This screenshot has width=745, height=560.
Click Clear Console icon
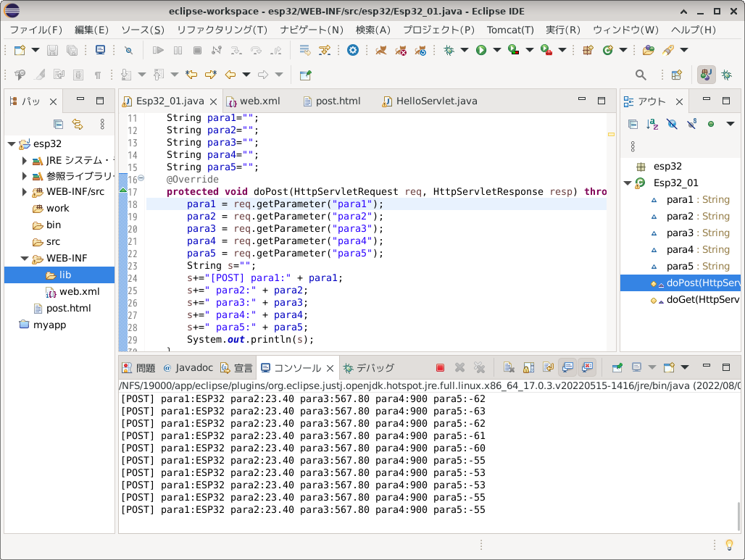[509, 367]
